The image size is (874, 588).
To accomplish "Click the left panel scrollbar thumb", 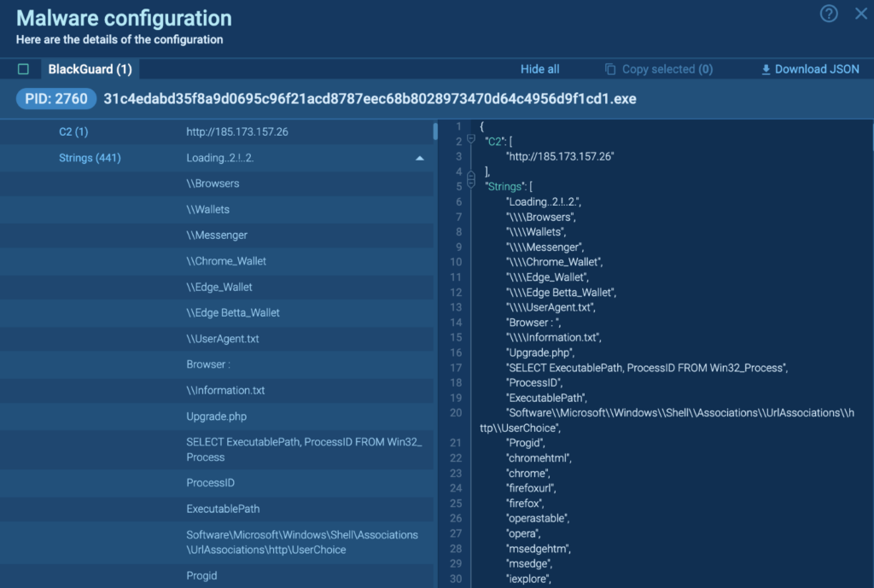I will (435, 131).
